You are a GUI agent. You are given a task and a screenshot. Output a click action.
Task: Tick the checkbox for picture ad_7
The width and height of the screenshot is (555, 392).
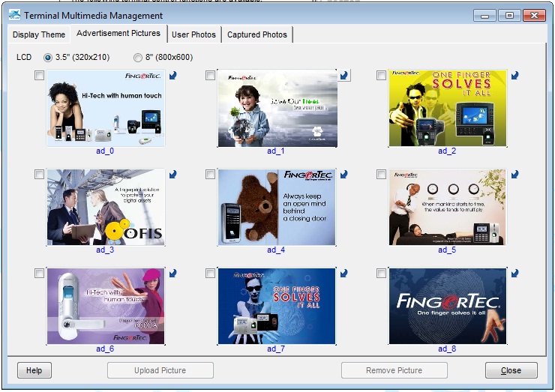210,274
